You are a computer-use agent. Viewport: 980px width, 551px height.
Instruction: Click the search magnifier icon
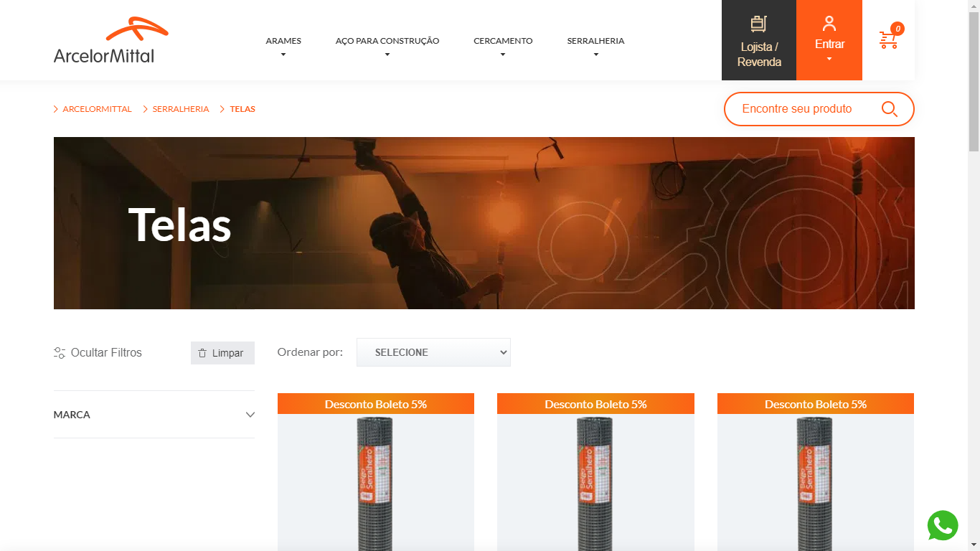tap(890, 109)
